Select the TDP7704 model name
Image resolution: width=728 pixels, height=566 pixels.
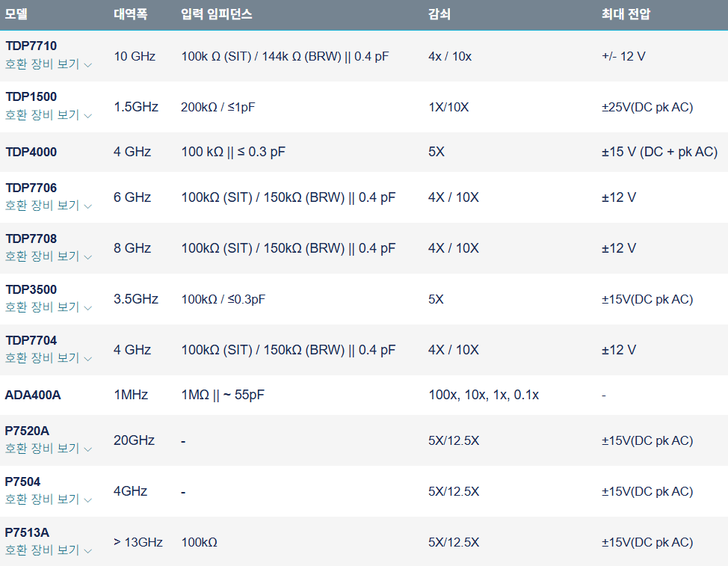pos(31,340)
